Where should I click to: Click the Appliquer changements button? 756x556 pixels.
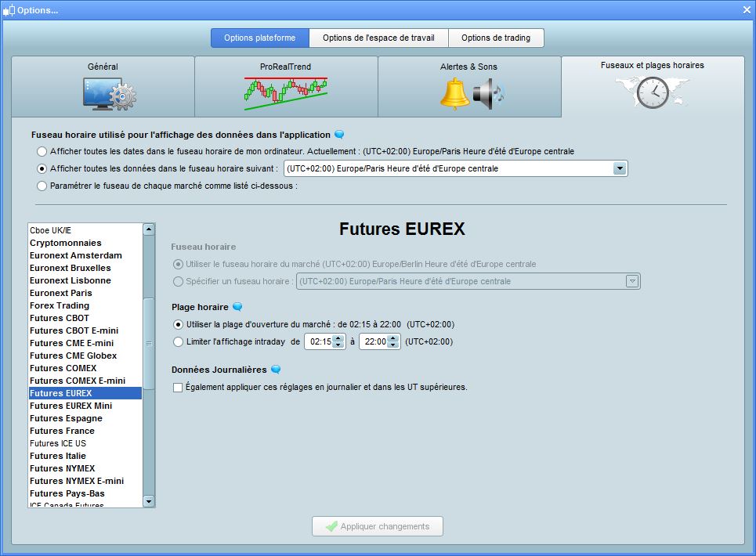[x=378, y=526]
